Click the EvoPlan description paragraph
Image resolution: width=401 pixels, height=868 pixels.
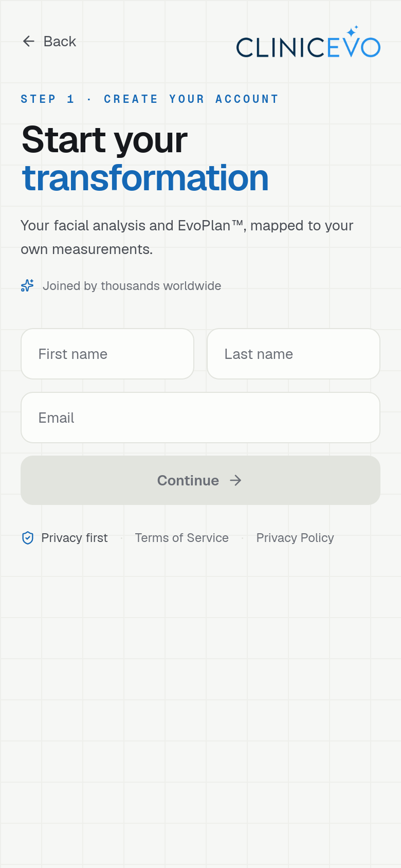[x=187, y=237]
